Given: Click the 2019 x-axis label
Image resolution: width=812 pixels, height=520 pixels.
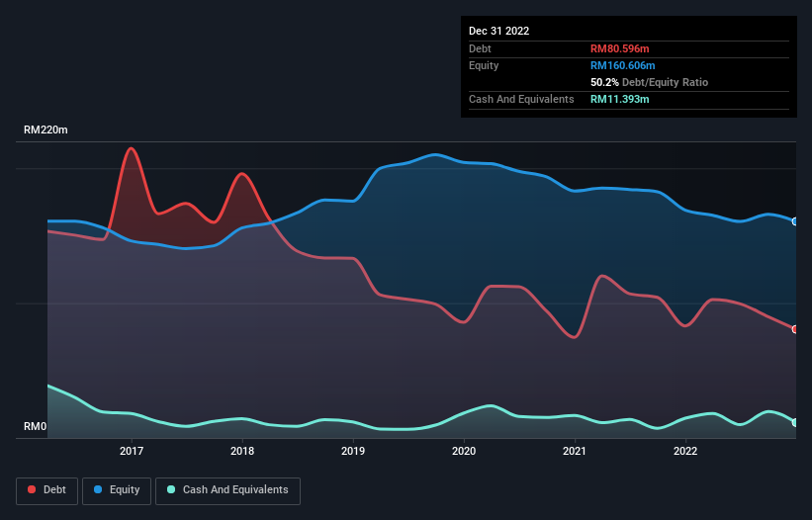Looking at the screenshot, I should click(x=353, y=451).
